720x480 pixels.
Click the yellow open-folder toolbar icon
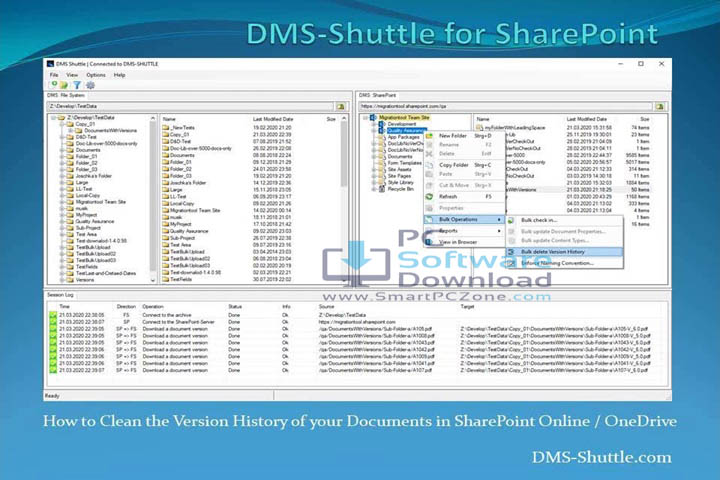pos(64,85)
